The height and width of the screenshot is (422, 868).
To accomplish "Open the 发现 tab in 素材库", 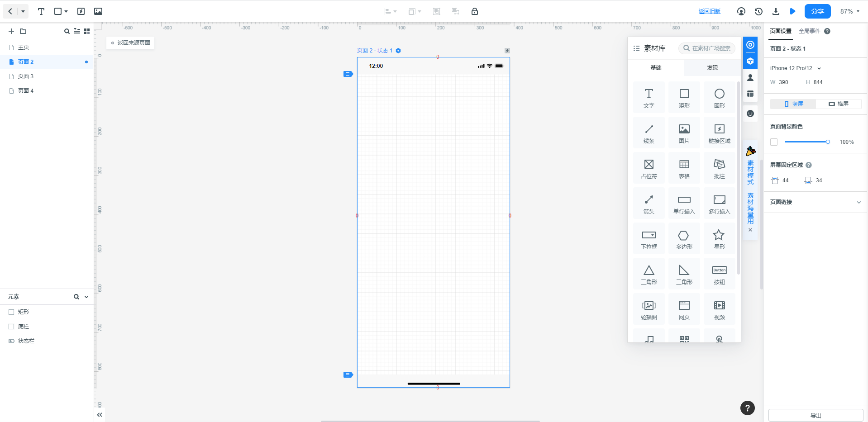I will point(712,68).
